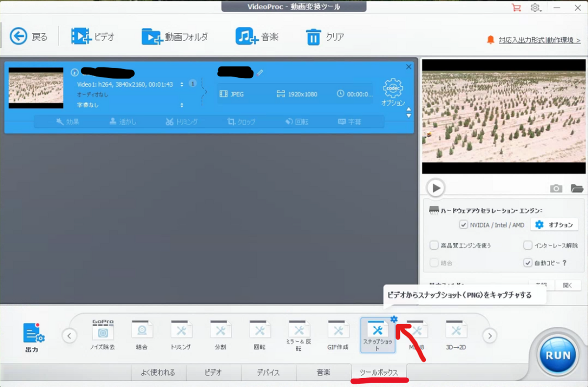Open the 字幕 subtitle tool
The width and height of the screenshot is (588, 387).
(350, 121)
